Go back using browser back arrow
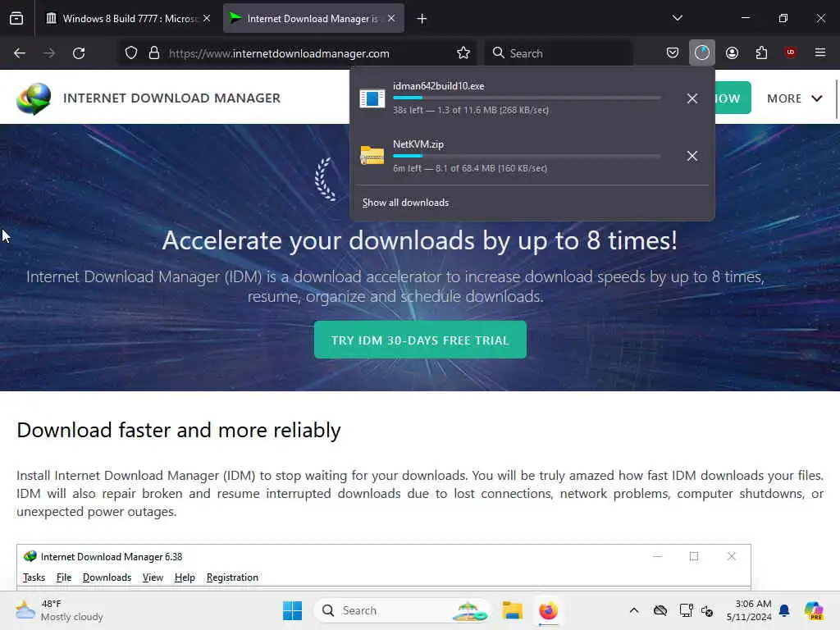The width and height of the screenshot is (840, 630). click(20, 53)
